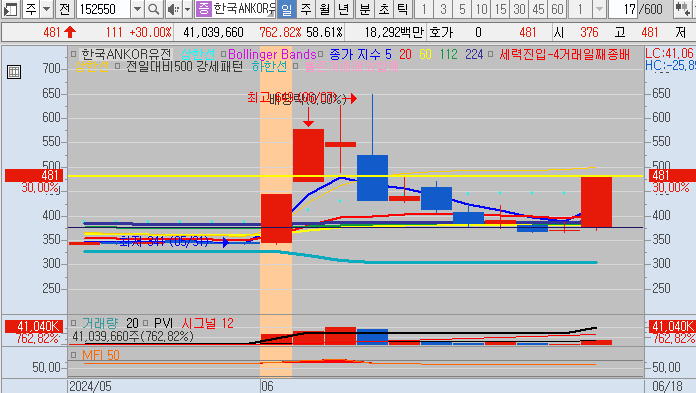Toggle the 거래량 volume indicator box
696x393 pixels.
tap(74, 323)
